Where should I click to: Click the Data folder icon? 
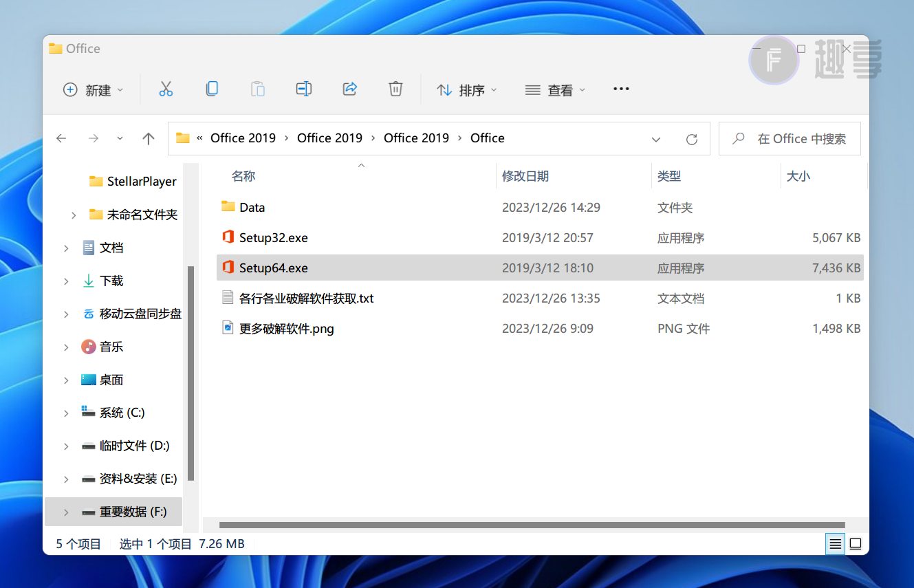(x=228, y=206)
